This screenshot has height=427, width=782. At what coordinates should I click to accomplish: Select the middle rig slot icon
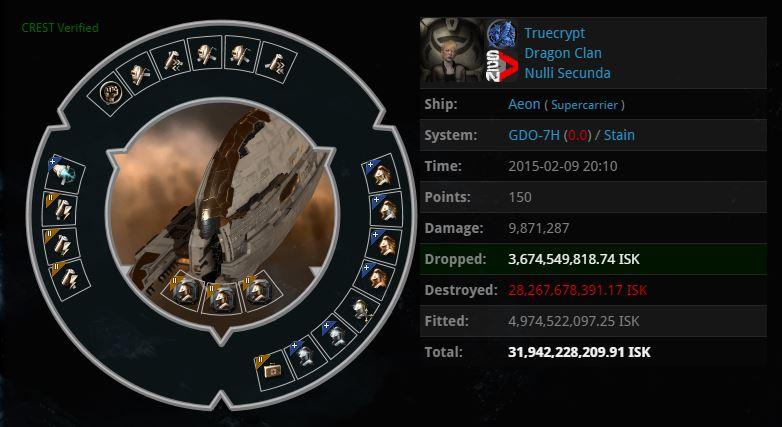click(x=221, y=298)
